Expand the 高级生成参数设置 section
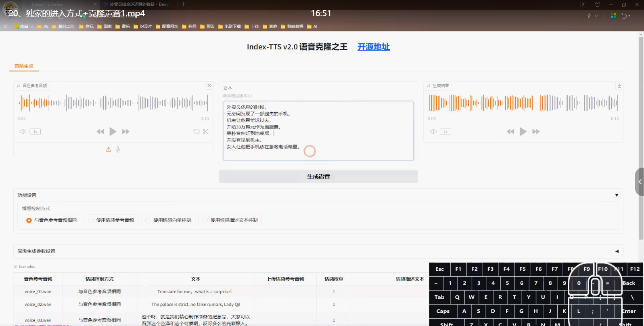The height and width of the screenshot is (326, 644). [x=617, y=251]
